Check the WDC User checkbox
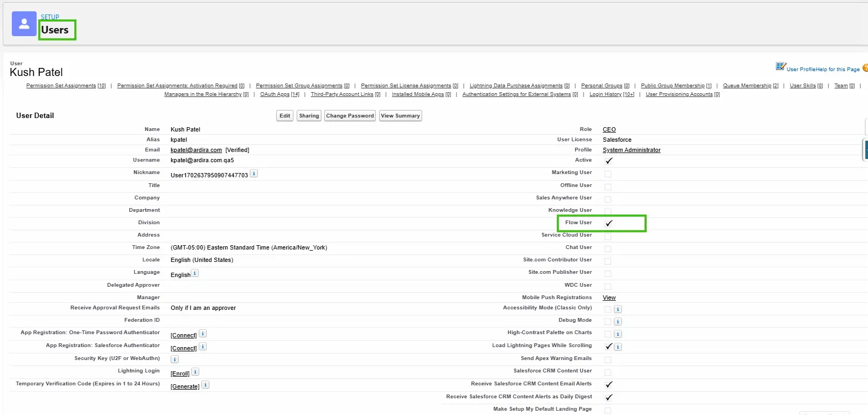Viewport: 868px width, 415px height. pyautogui.click(x=608, y=287)
